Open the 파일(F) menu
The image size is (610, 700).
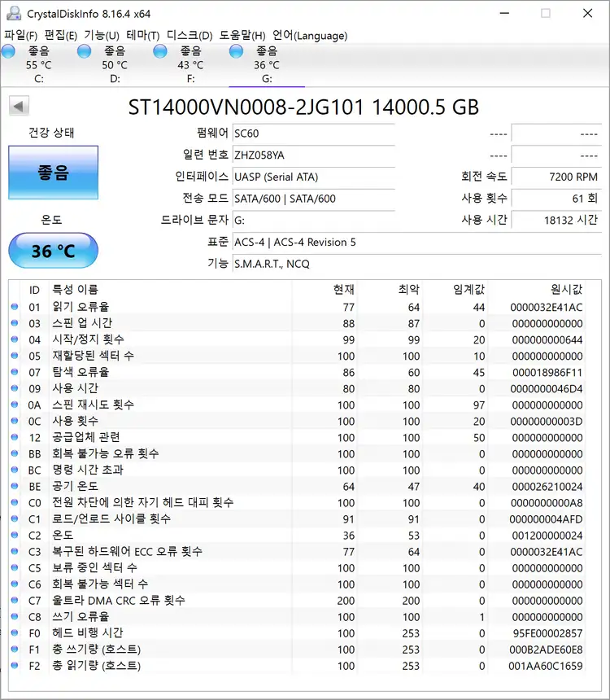20,35
